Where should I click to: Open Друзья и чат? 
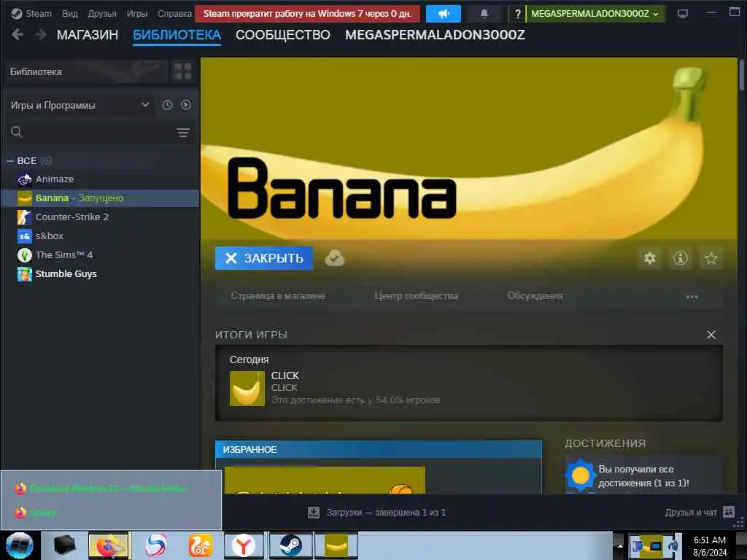pos(691,513)
